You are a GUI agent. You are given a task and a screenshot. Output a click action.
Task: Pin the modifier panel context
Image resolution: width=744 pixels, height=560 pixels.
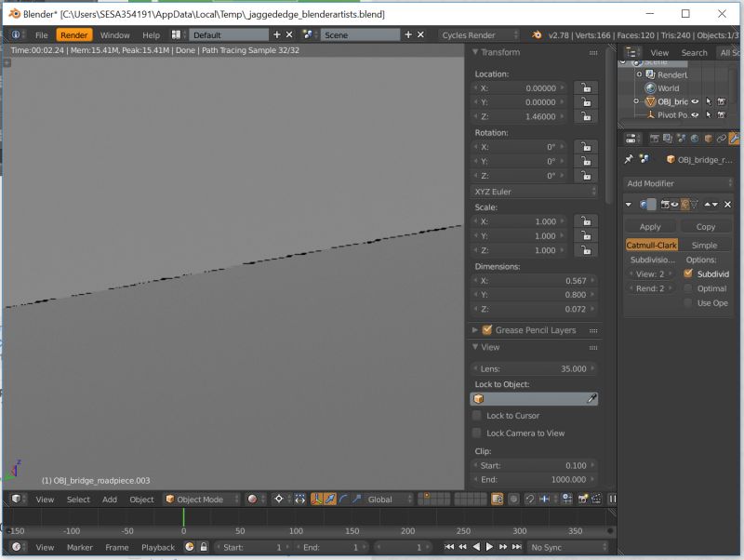[629, 160]
